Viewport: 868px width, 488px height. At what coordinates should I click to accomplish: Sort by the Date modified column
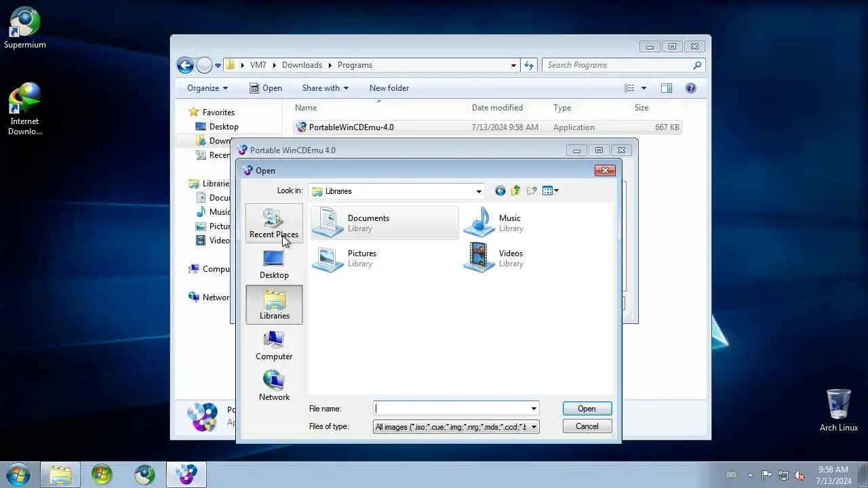509,108
